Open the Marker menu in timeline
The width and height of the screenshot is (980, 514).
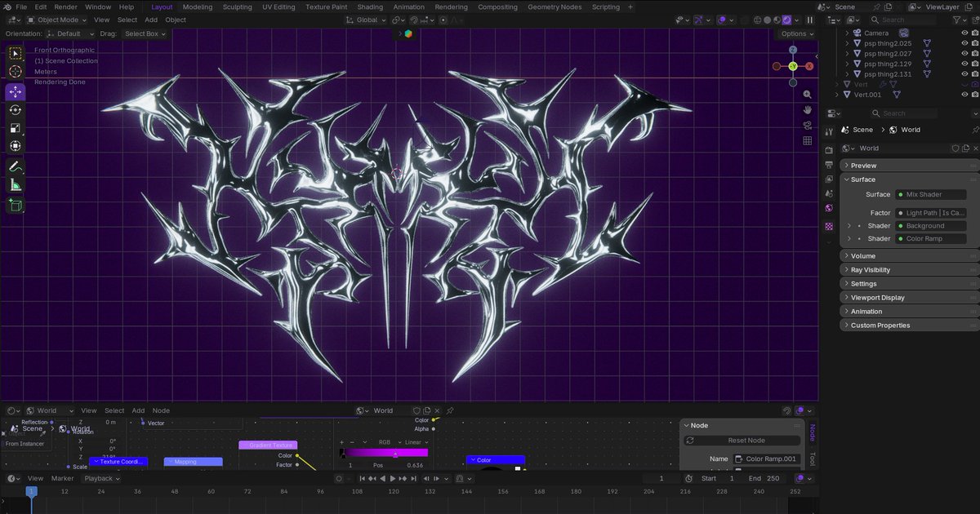(x=62, y=478)
